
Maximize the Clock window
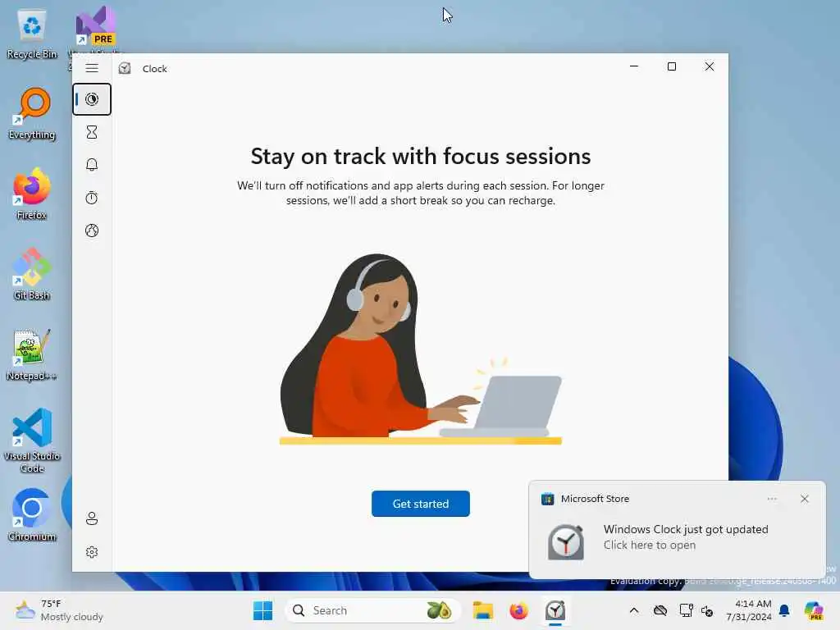[671, 66]
